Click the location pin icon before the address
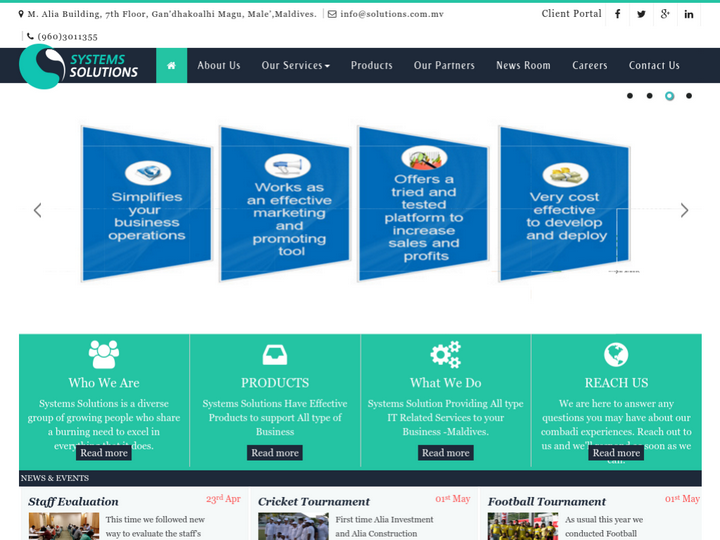 (21, 14)
